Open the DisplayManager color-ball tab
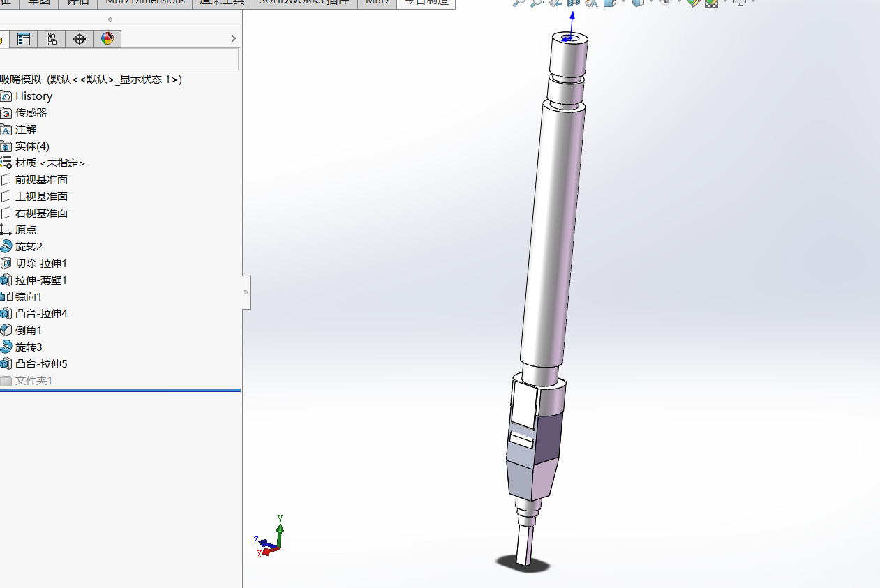880x588 pixels. [107, 39]
